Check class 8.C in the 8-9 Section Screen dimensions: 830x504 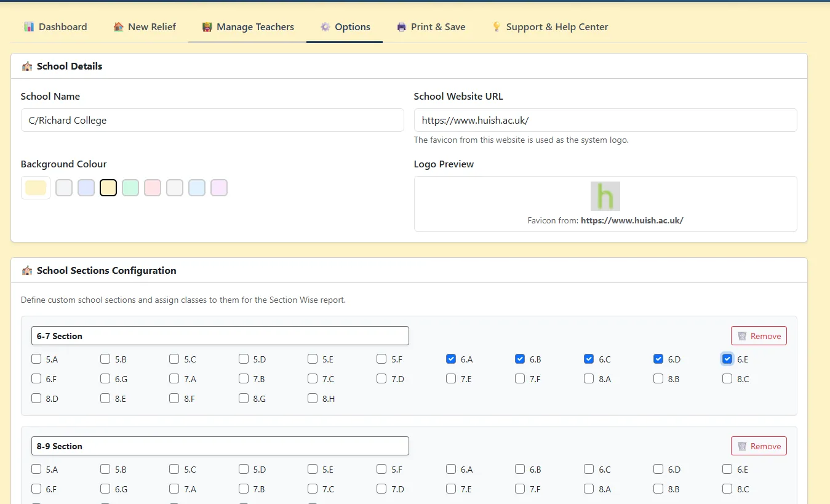click(x=728, y=489)
